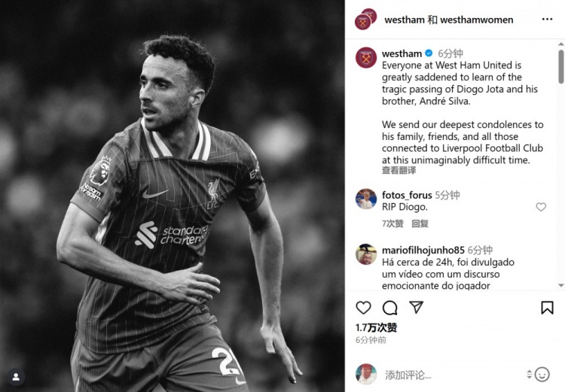Open fotos_forus commenter avatar
Screen dimensions: 565x392
[x=366, y=199]
